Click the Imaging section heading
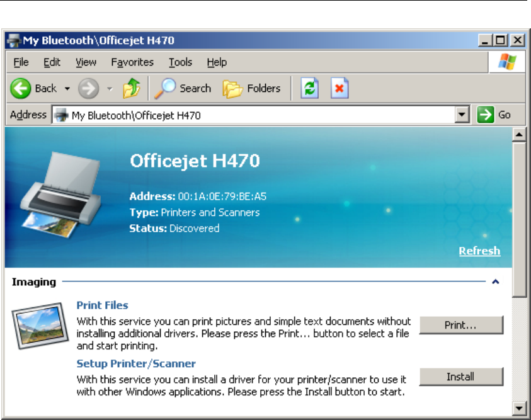 (x=34, y=282)
